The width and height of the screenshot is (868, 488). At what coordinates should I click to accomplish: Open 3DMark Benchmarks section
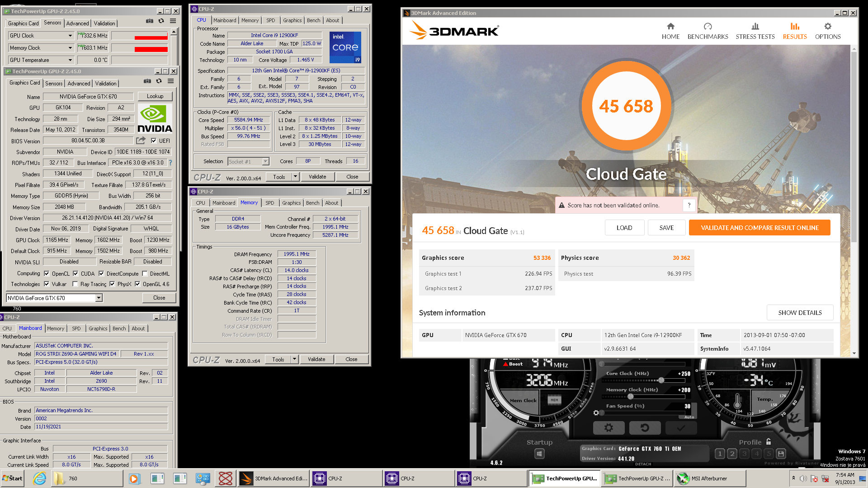(708, 31)
